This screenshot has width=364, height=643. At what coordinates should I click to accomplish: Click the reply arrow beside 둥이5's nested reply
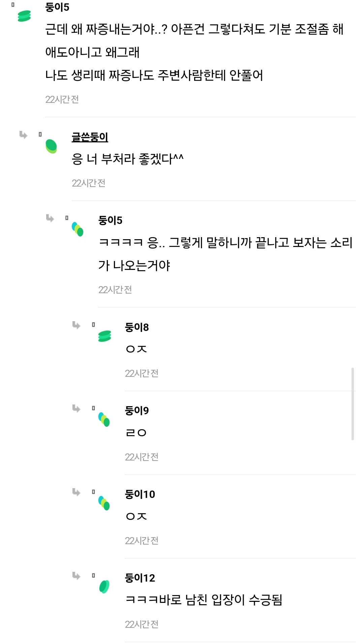[50, 219]
